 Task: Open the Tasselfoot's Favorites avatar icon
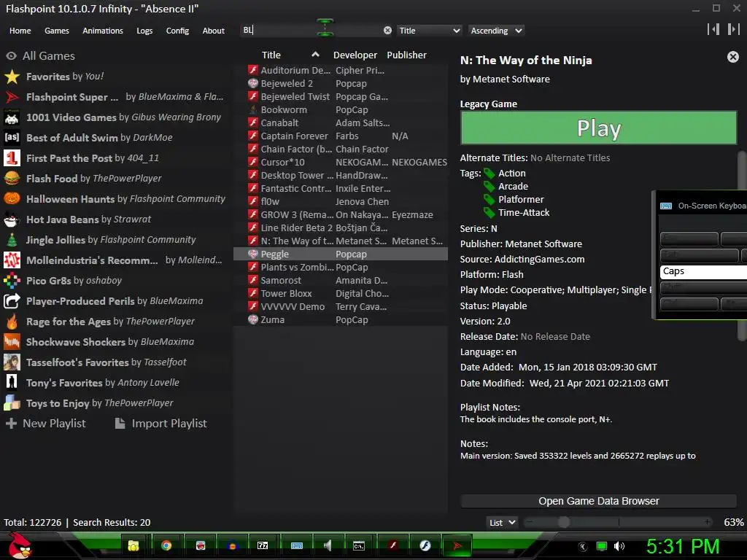pos(12,362)
